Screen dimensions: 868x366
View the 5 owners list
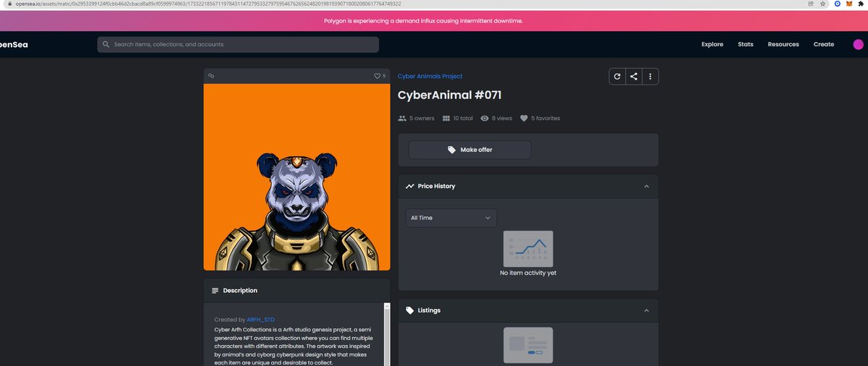tap(422, 118)
